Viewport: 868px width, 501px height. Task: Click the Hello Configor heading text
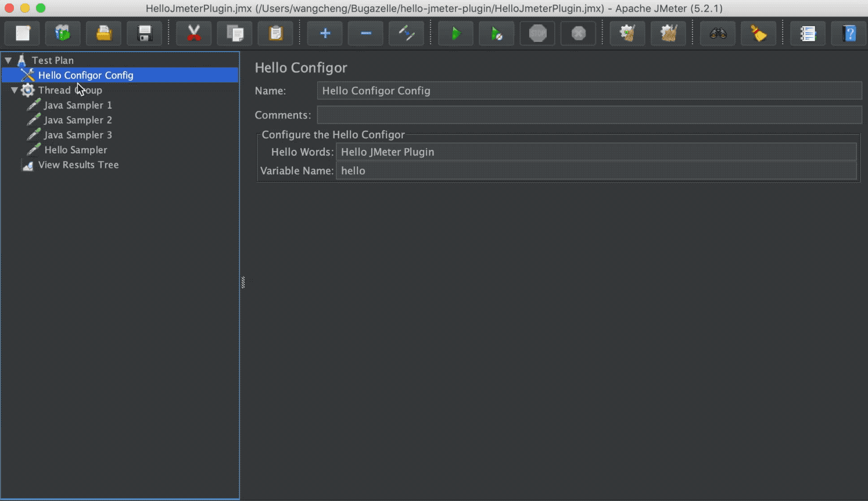click(301, 68)
